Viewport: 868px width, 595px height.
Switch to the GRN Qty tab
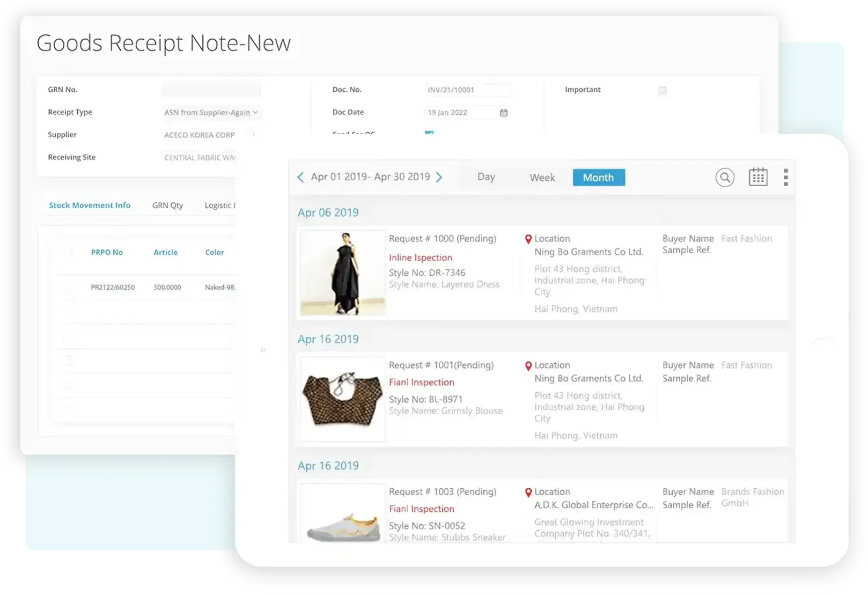[x=167, y=205]
